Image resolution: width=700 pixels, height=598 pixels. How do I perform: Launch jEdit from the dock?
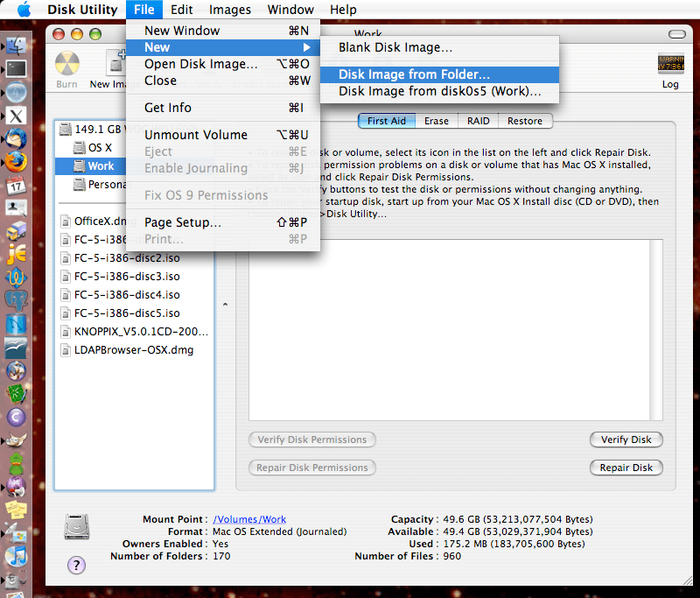[x=16, y=254]
